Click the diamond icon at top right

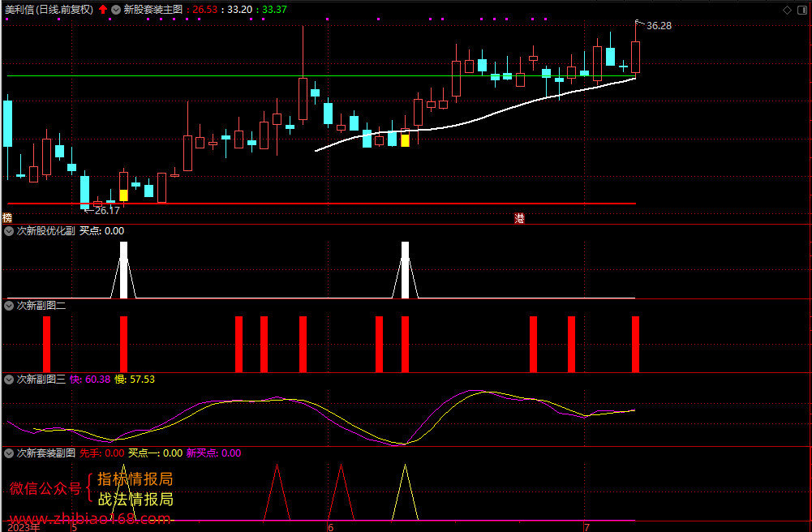point(787,10)
